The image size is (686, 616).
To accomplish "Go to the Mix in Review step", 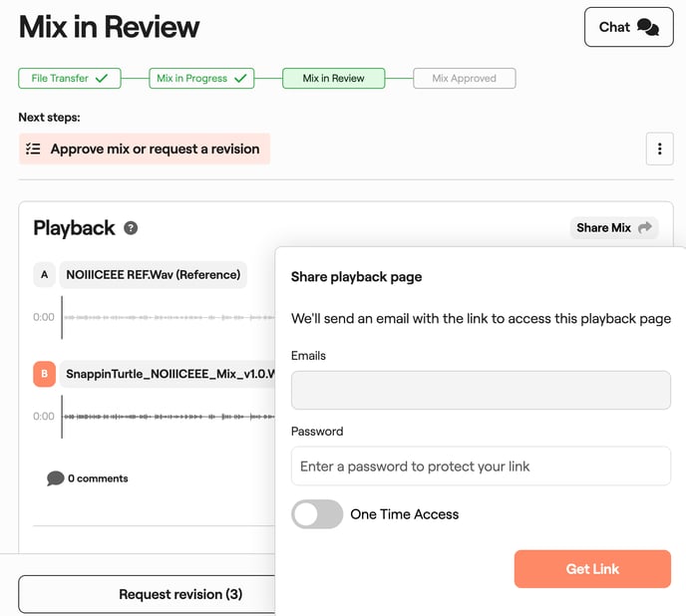I will [333, 78].
